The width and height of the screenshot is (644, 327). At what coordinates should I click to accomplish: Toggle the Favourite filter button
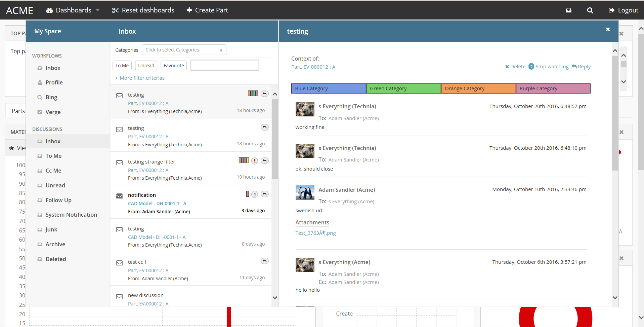coord(174,66)
